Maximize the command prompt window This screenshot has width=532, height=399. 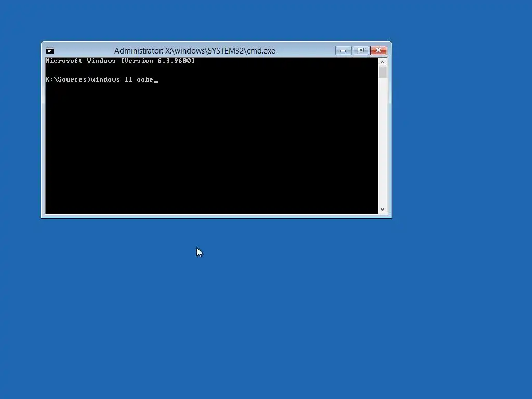click(x=361, y=50)
